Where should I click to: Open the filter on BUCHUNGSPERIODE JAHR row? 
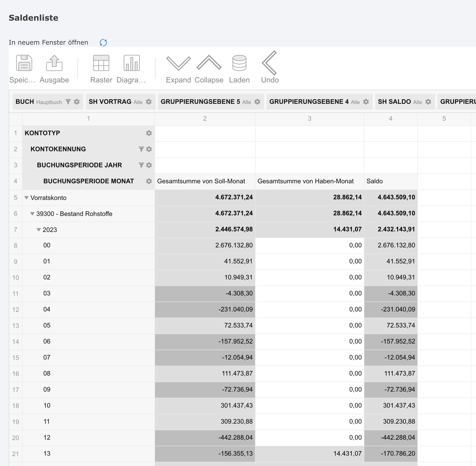(x=141, y=165)
